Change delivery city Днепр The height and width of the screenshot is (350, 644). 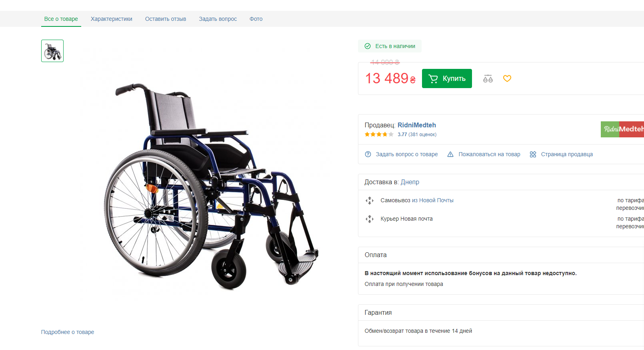pos(410,182)
